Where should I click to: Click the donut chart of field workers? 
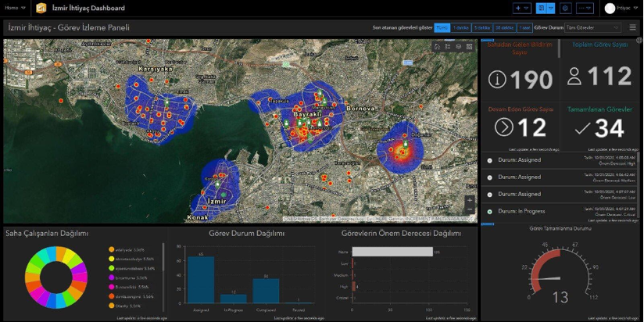(56, 277)
